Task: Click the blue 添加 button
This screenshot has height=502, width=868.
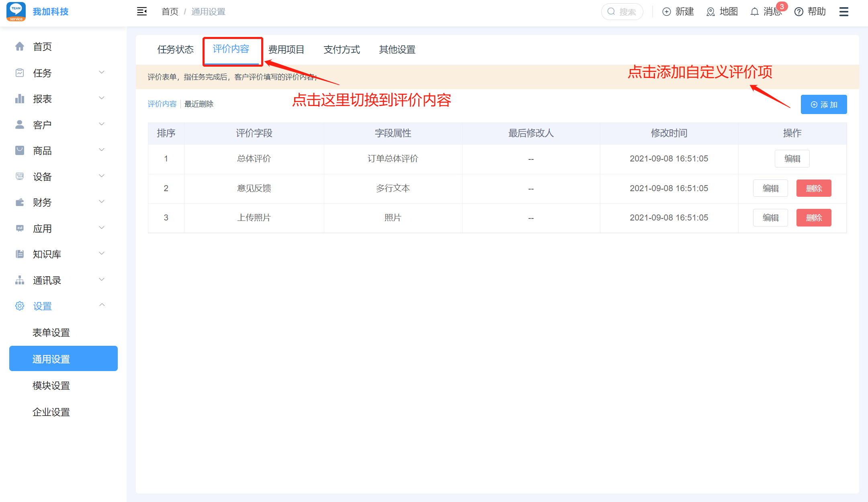Action: click(823, 104)
